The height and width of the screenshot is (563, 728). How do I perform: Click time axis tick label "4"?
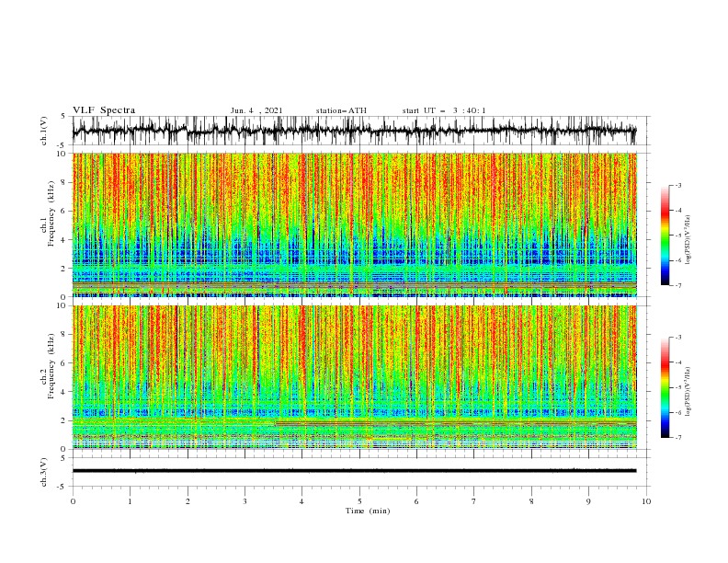click(x=302, y=501)
